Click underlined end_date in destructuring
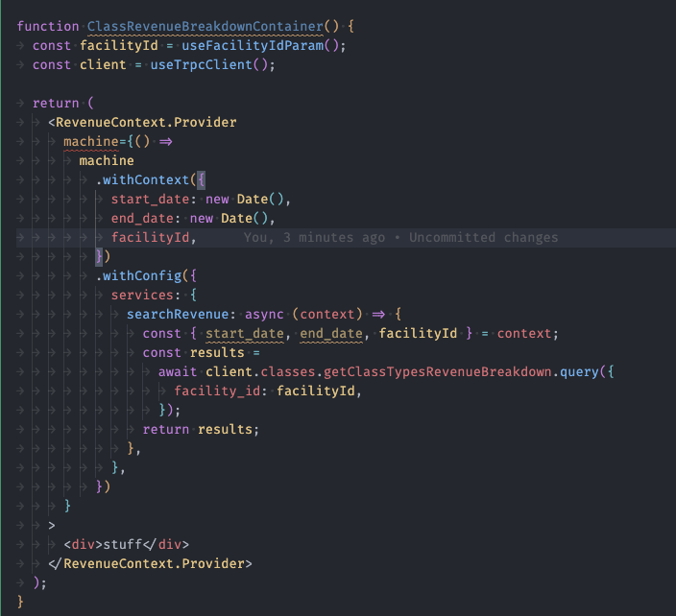The width and height of the screenshot is (676, 616). pyautogui.click(x=331, y=333)
